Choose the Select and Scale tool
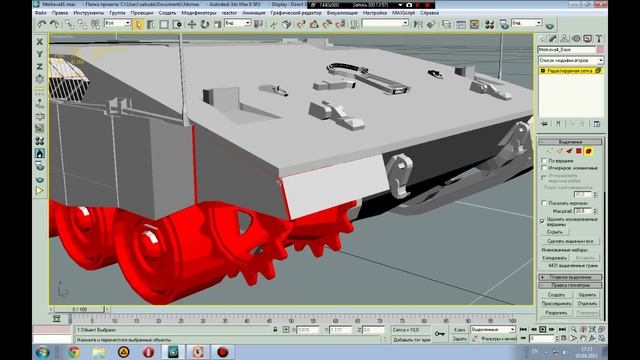This screenshot has width=640, height=360. point(217,24)
